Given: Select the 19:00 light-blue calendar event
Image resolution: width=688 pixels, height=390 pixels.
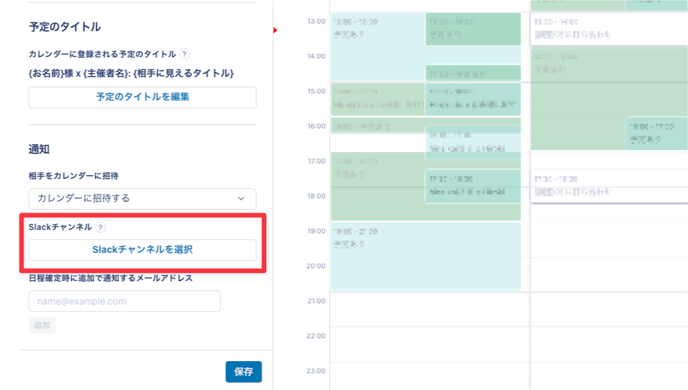Looking at the screenshot, I should pyautogui.click(x=426, y=256).
